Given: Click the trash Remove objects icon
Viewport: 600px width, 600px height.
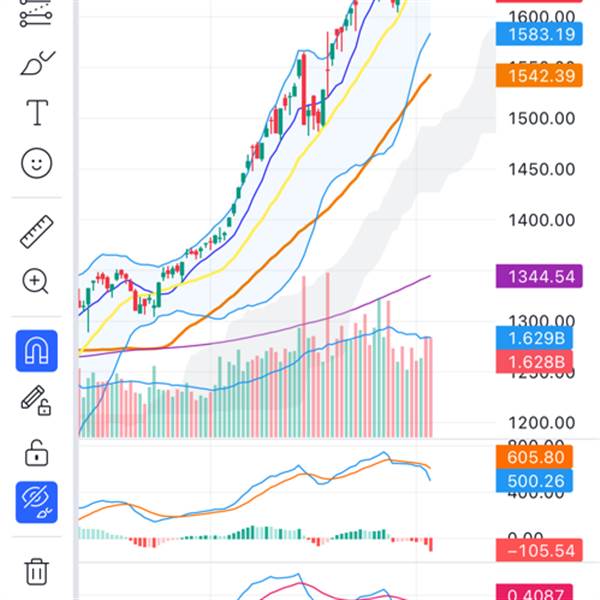Looking at the screenshot, I should point(36,572).
